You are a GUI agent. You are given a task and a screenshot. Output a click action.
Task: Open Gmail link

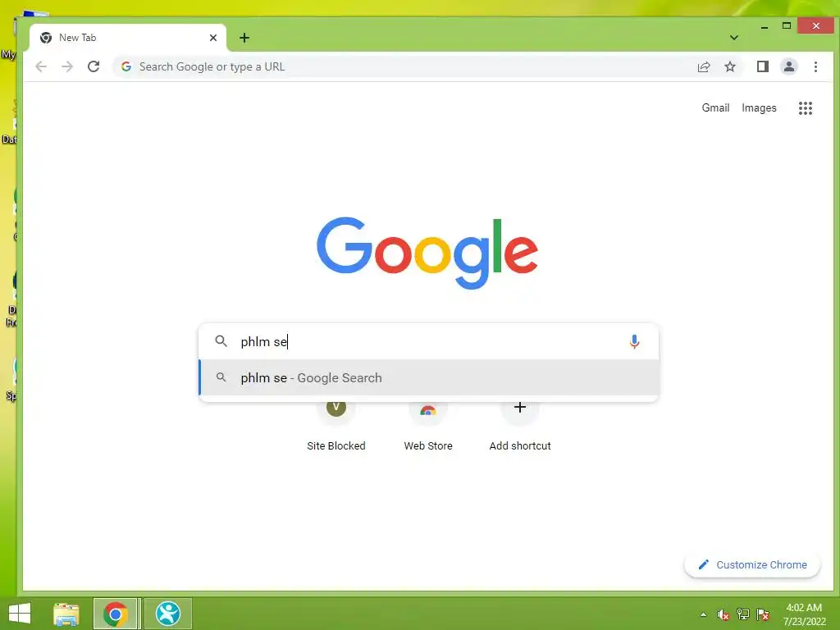tap(715, 107)
